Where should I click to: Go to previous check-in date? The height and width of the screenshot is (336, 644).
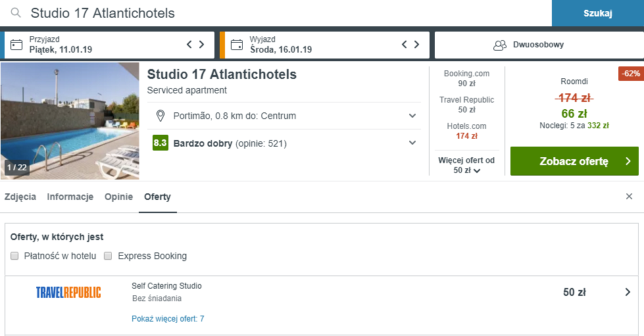(189, 44)
